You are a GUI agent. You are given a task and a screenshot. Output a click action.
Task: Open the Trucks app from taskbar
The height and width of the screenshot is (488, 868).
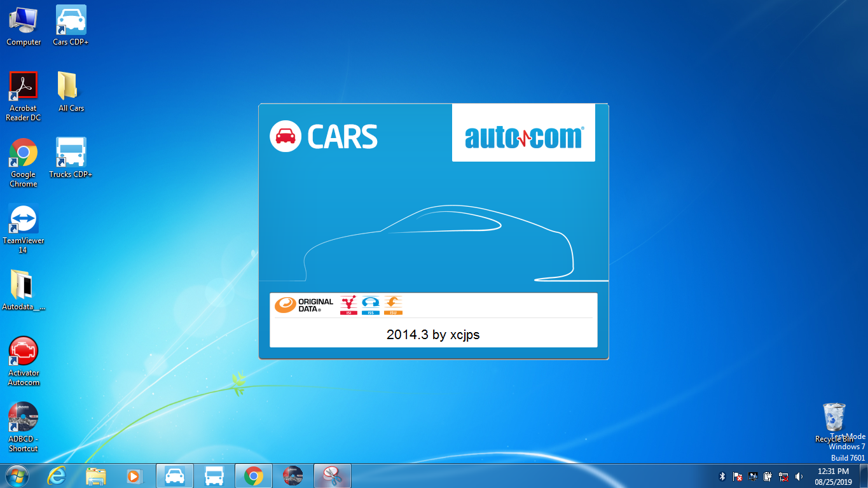coord(214,476)
